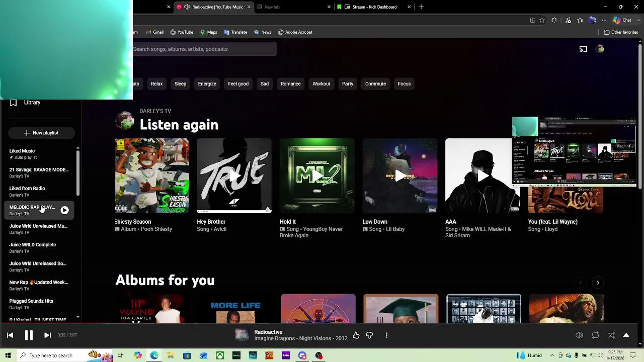This screenshot has width=644, height=362.
Task: Click the player volume speaker icon
Action: point(579,335)
